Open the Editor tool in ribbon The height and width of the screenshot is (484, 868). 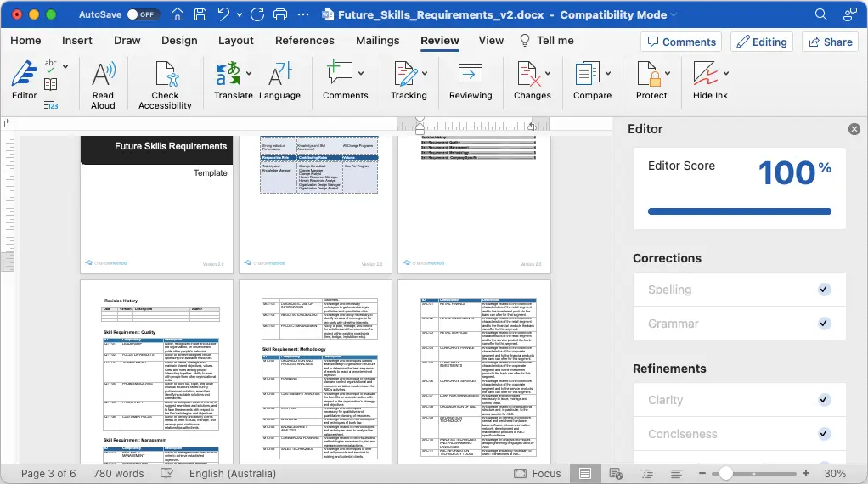coord(25,82)
